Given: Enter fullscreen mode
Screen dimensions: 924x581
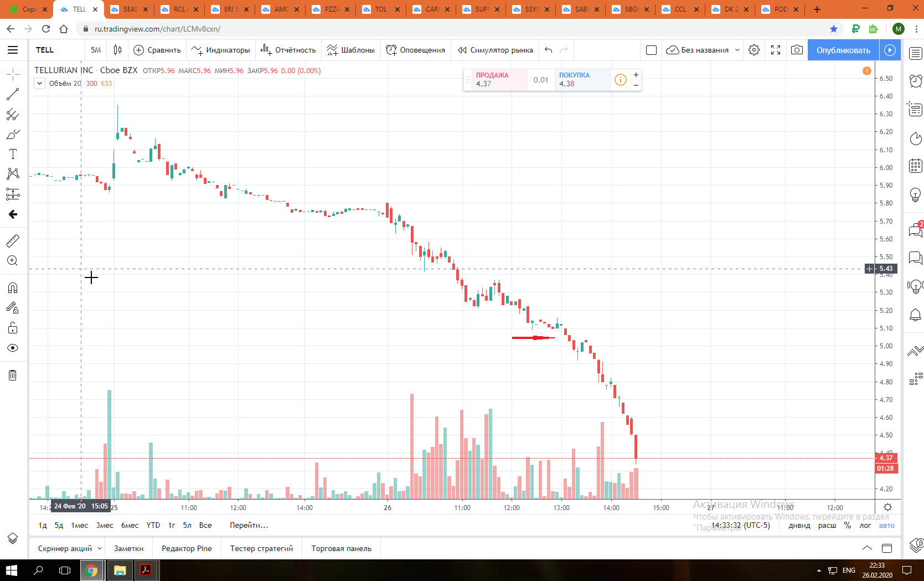Looking at the screenshot, I should [776, 50].
